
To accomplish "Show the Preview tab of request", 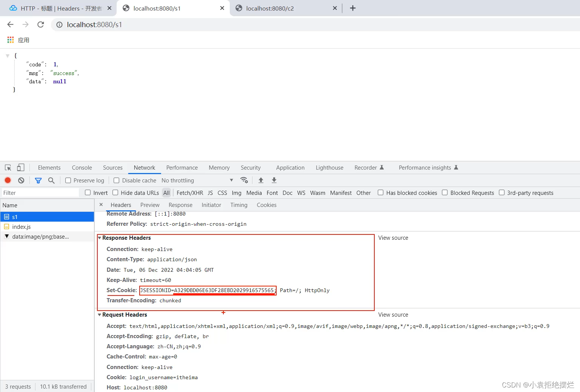I will pyautogui.click(x=150, y=205).
